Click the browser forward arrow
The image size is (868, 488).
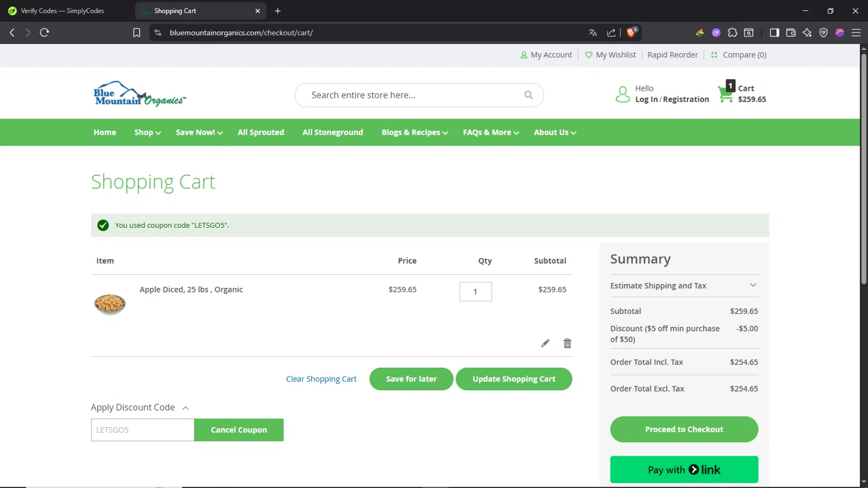[28, 33]
